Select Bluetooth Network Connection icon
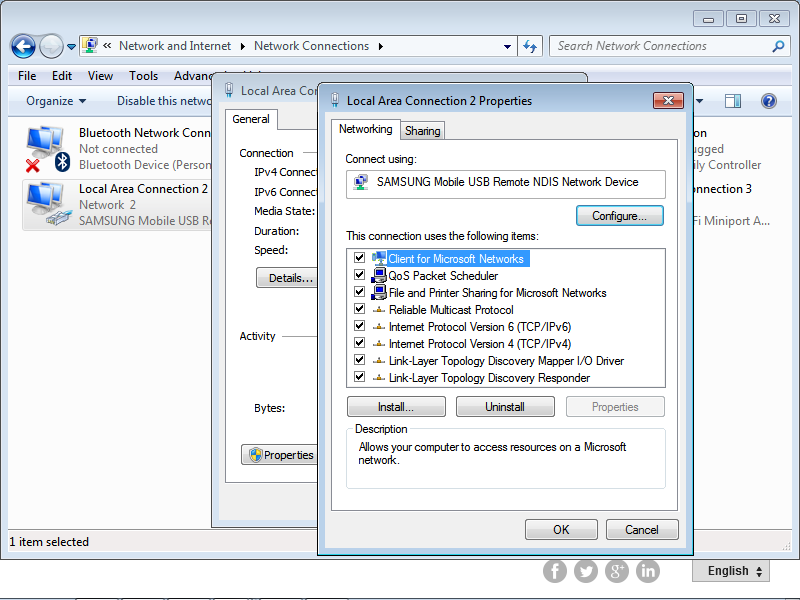800x600 pixels. [47, 148]
